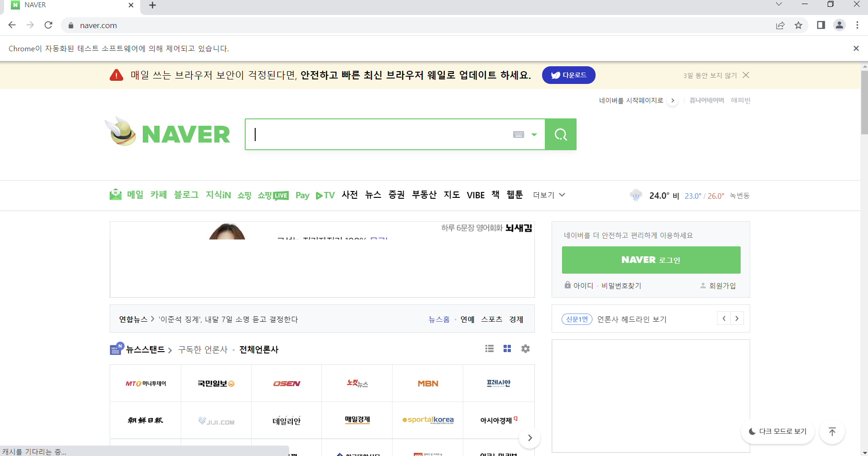
Task: Close the NAVER browser tab
Action: tap(131, 5)
